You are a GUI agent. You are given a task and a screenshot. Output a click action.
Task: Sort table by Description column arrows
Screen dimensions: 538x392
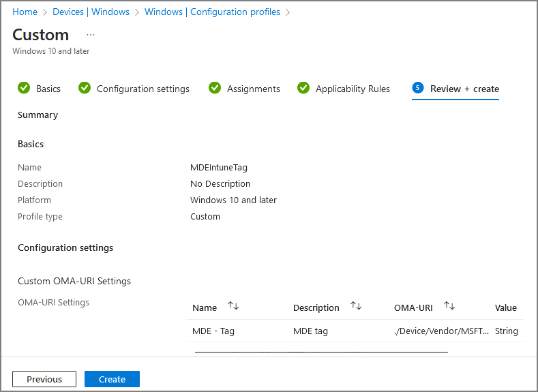(x=356, y=305)
